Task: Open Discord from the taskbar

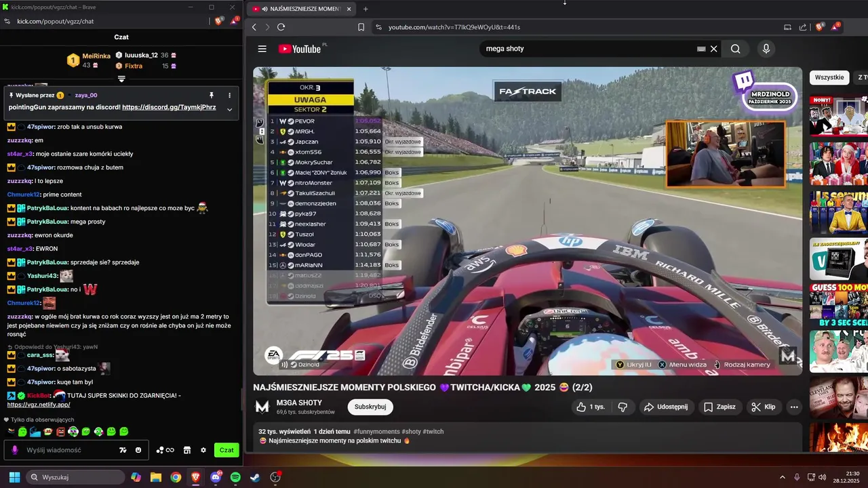Action: [x=216, y=477]
